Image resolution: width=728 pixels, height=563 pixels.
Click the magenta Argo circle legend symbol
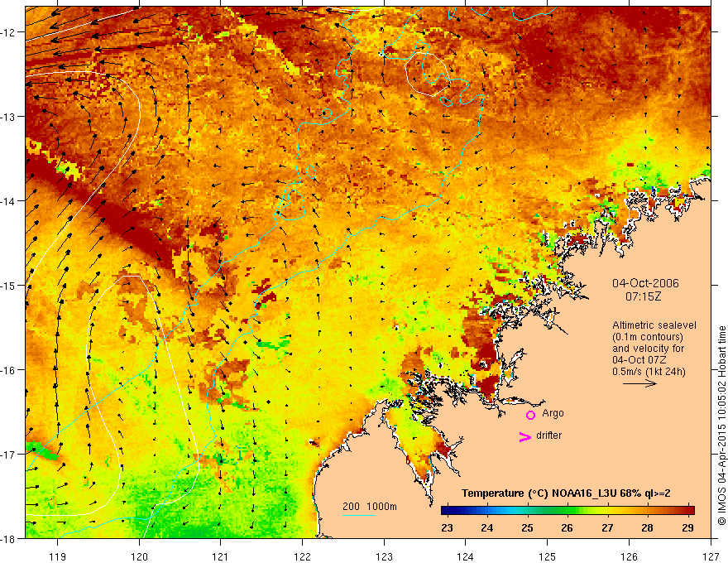tap(530, 415)
